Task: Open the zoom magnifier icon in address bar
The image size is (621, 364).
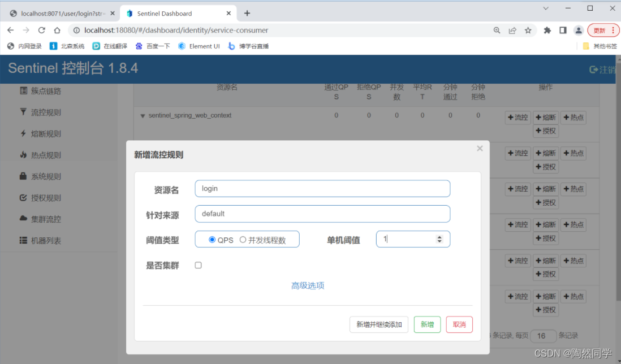Action: (497, 30)
